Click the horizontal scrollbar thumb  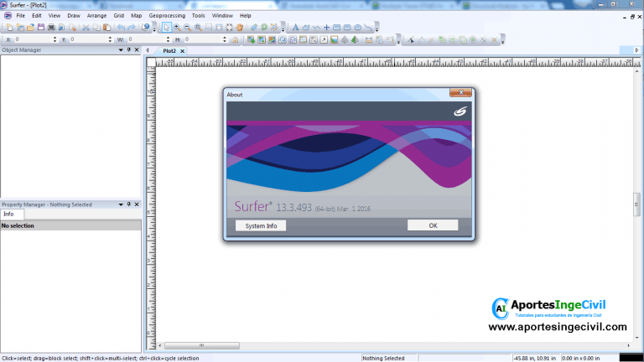(201, 345)
